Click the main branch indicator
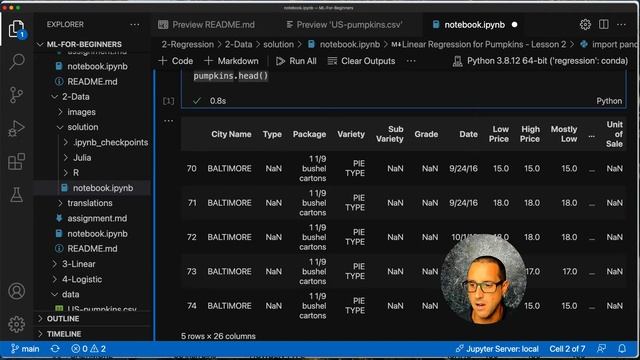 tap(25, 349)
